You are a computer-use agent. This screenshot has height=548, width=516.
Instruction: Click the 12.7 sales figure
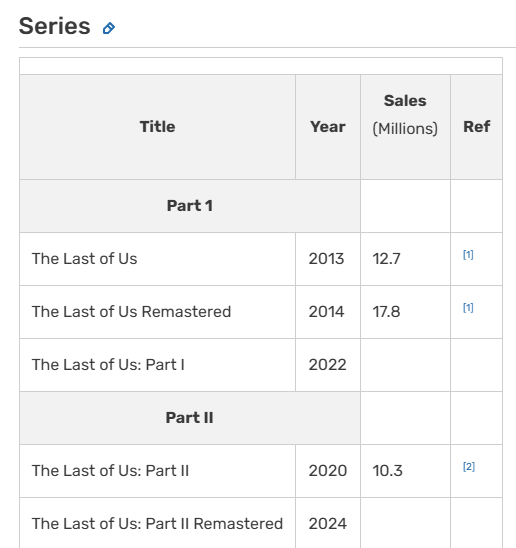click(x=386, y=259)
